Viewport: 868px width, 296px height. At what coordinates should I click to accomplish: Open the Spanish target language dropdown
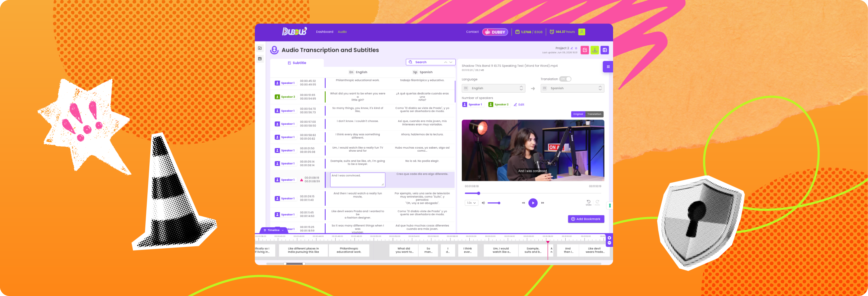pos(572,88)
